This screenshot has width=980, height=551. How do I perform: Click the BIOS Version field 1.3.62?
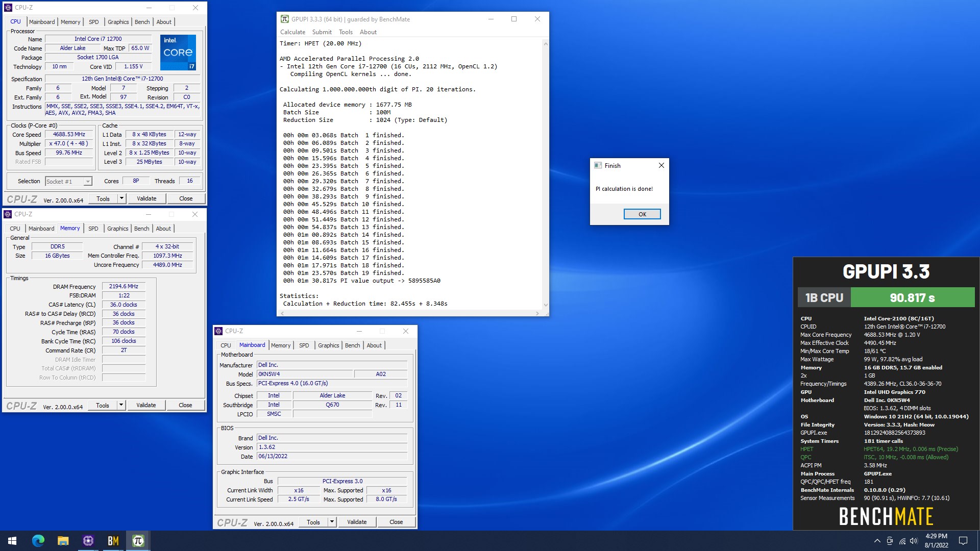click(332, 447)
